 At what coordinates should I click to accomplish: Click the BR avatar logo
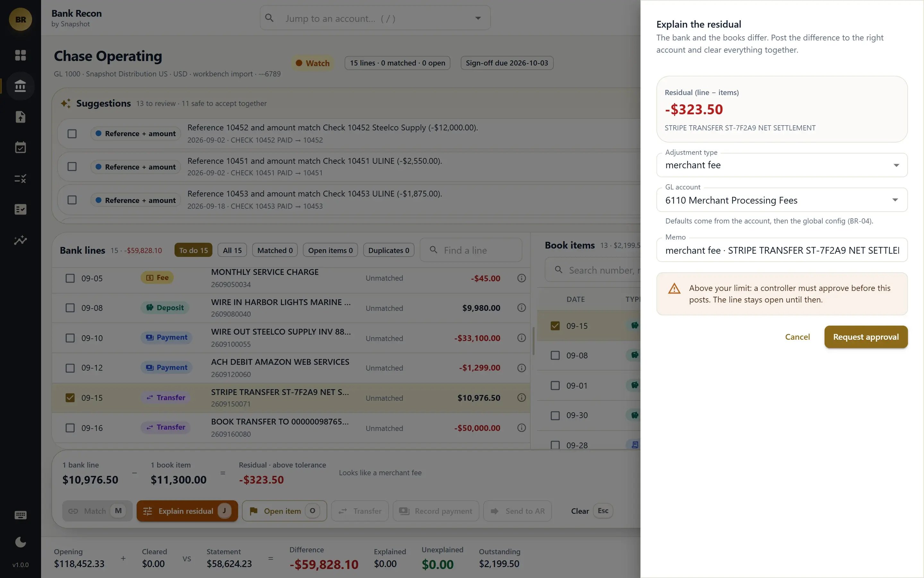[x=21, y=20]
